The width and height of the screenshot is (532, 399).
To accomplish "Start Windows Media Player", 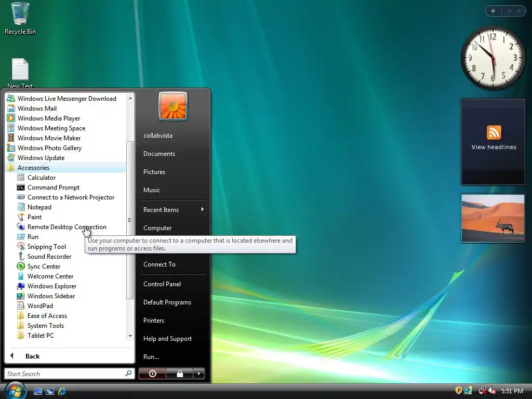I will 66,118.
